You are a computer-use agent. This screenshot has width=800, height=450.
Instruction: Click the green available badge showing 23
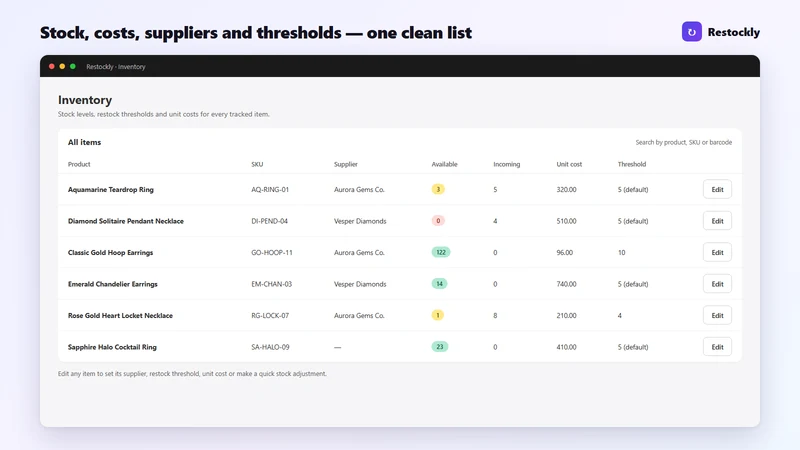pos(440,346)
